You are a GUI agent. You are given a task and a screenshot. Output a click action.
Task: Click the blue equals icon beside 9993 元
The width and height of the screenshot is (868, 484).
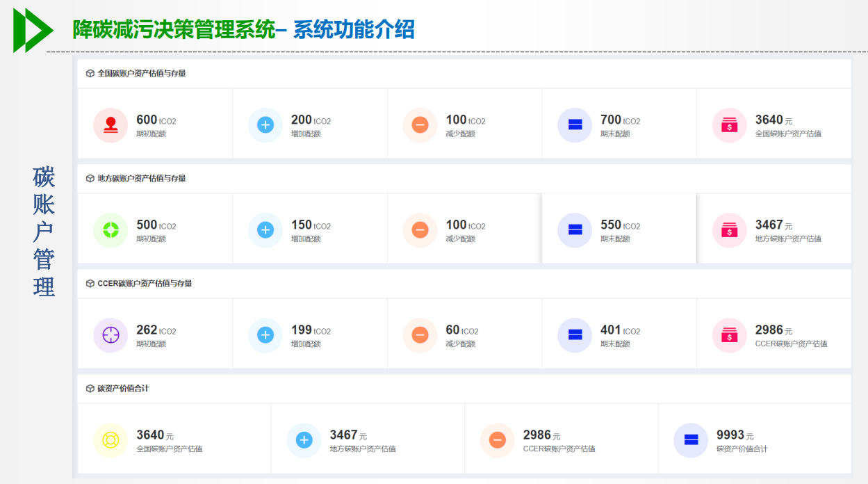tap(691, 440)
